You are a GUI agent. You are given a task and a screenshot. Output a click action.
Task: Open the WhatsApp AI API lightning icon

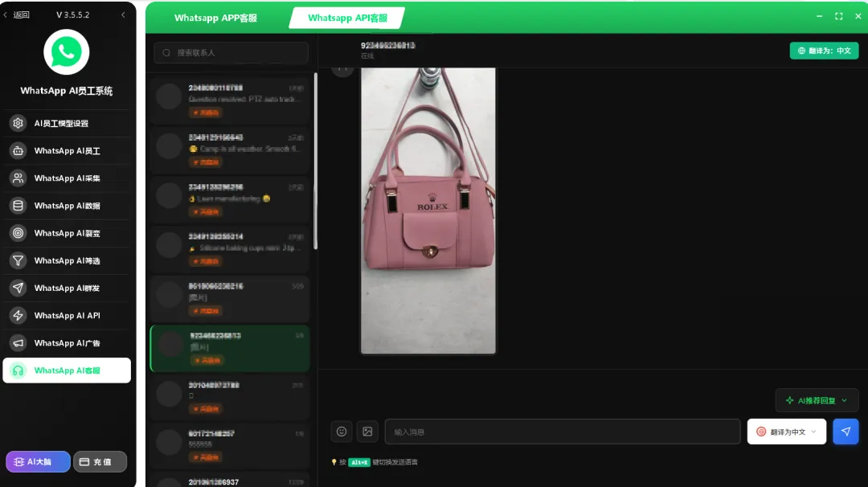point(18,316)
